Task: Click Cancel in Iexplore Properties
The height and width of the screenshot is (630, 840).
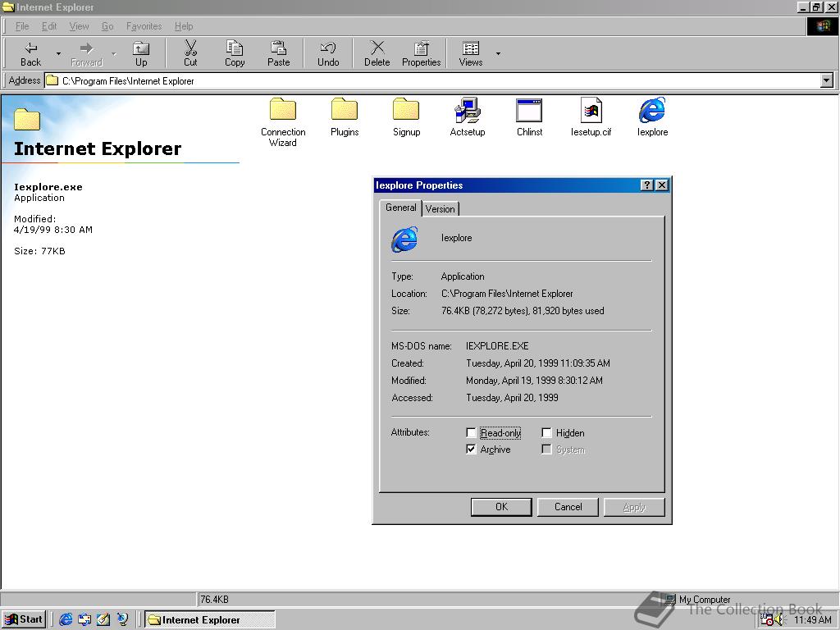Action: 568,507
